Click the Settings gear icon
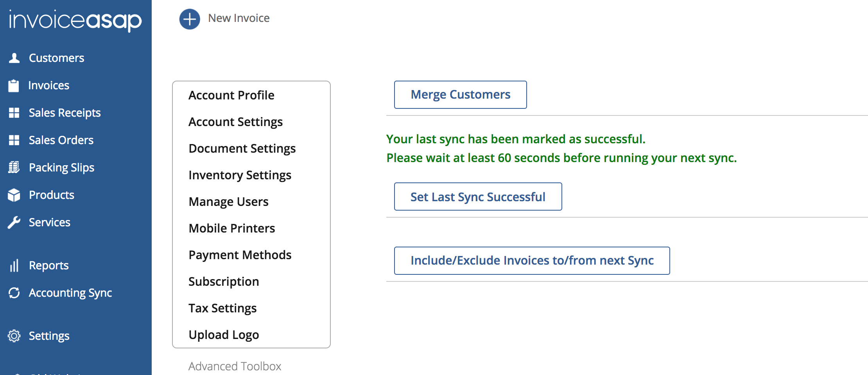 (14, 336)
